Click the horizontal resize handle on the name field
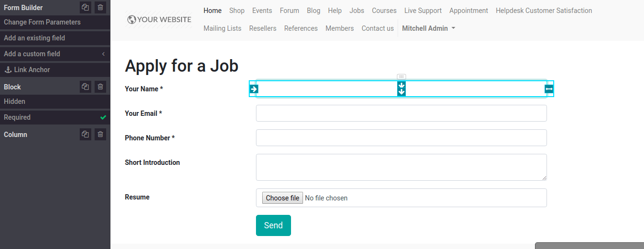644x249 pixels. click(549, 89)
